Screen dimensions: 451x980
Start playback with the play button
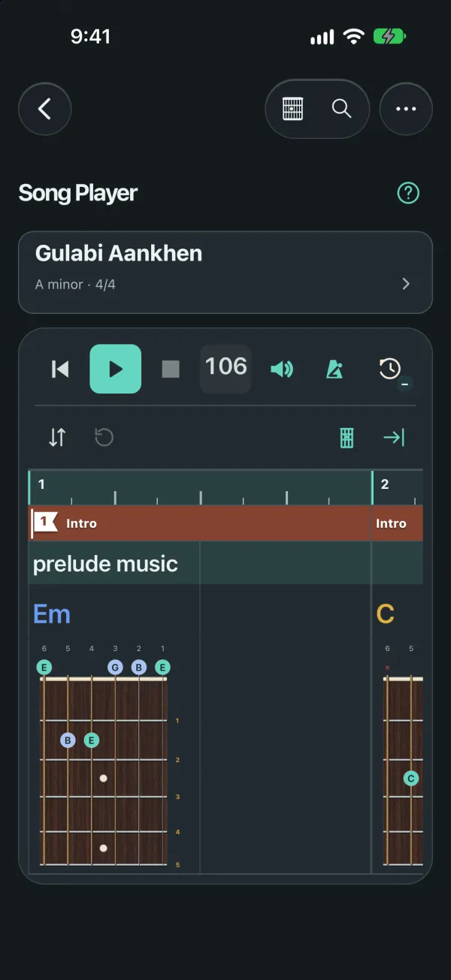pyautogui.click(x=116, y=369)
